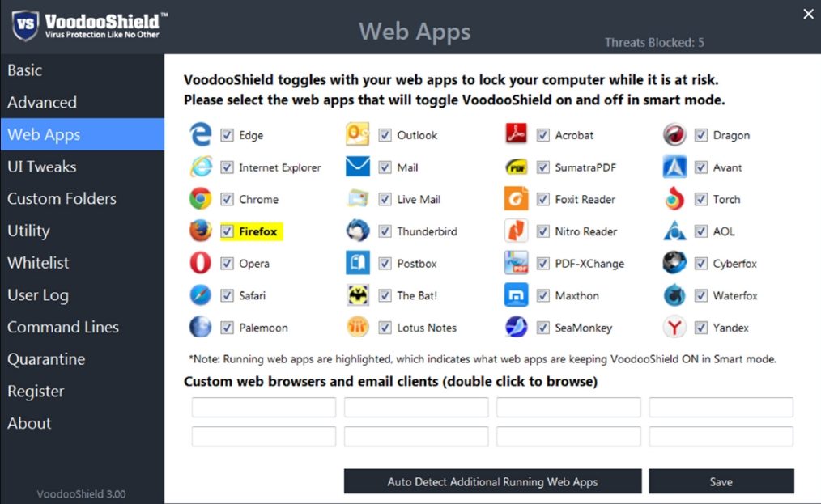Click the first custom web browser field
The height and width of the screenshot is (504, 821).
point(264,407)
